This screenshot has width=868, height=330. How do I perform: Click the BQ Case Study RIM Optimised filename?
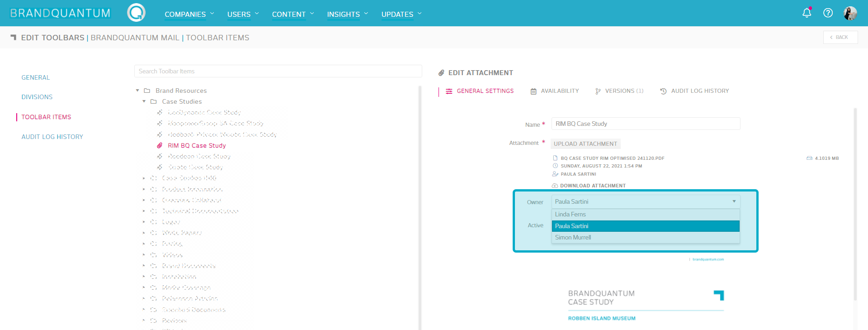pyautogui.click(x=613, y=158)
